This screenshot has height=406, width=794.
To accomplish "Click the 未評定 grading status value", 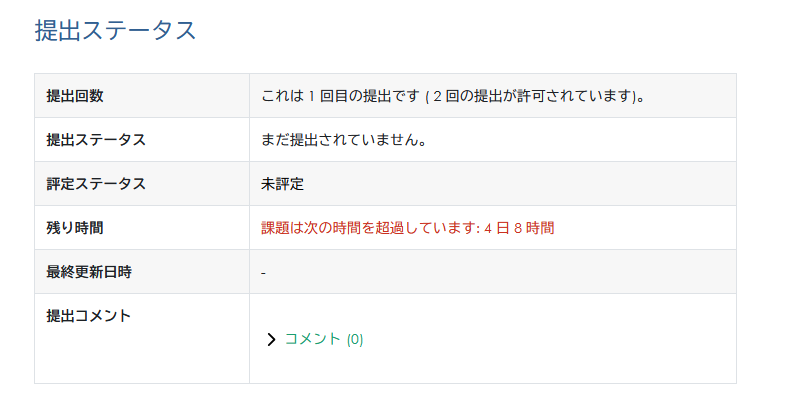I will click(x=282, y=184).
